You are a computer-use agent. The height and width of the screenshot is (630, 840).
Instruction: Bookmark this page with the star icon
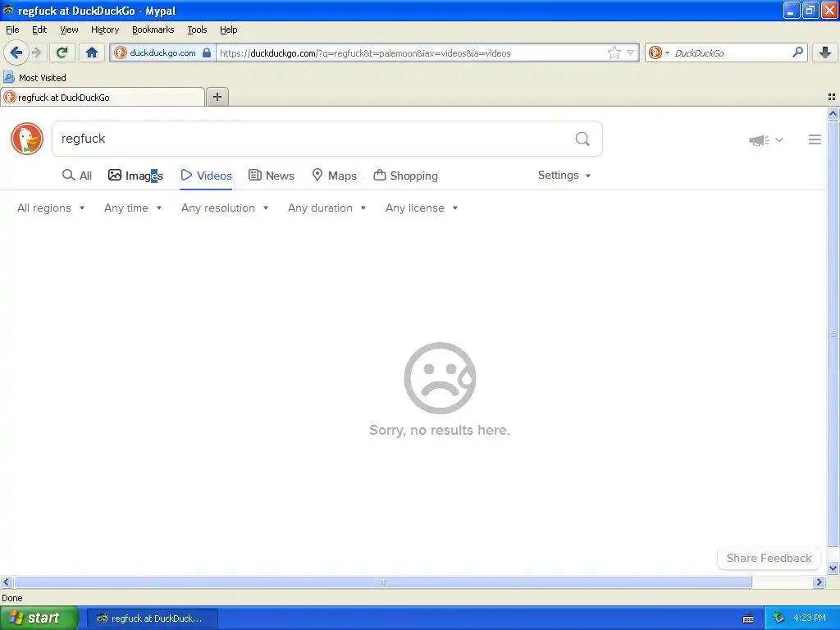click(x=614, y=52)
